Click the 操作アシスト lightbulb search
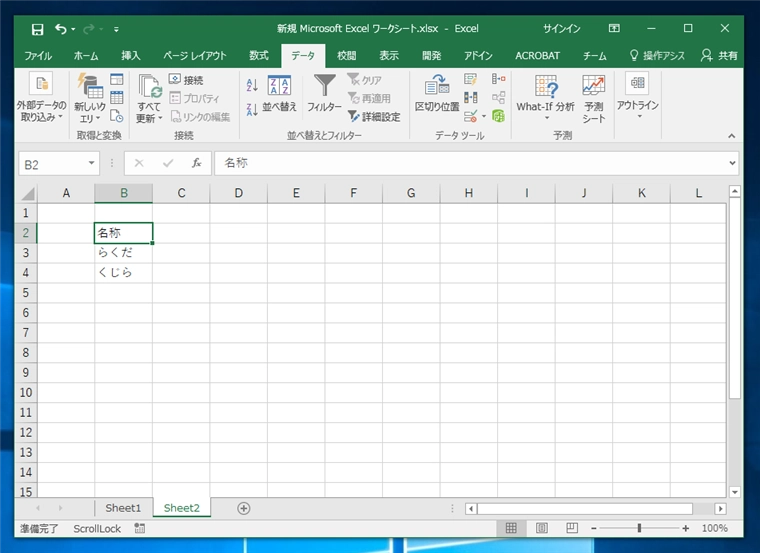Image resolution: width=760 pixels, height=553 pixels. [x=657, y=56]
